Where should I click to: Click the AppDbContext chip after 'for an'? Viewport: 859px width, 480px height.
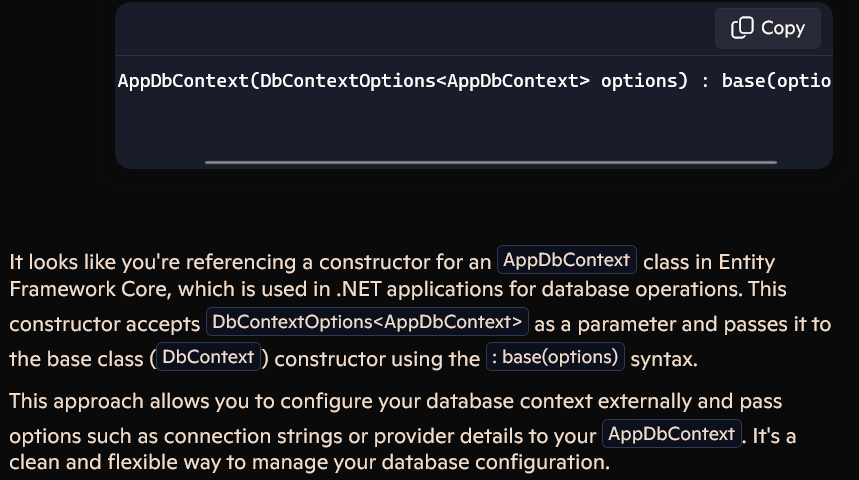tap(566, 260)
